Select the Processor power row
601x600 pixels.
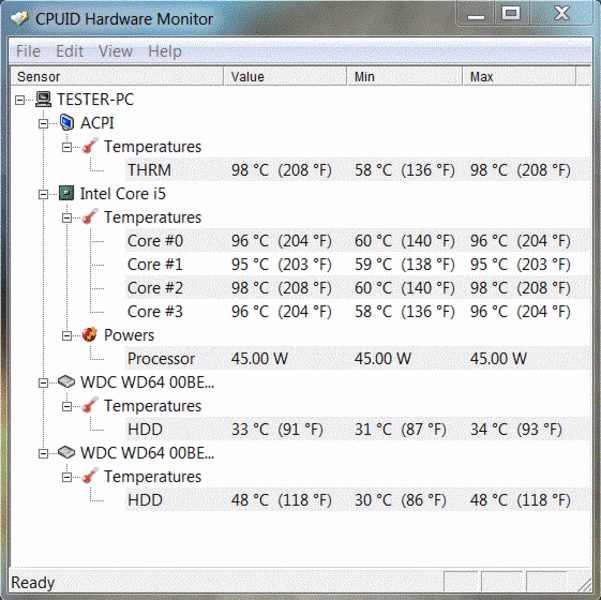click(357, 358)
